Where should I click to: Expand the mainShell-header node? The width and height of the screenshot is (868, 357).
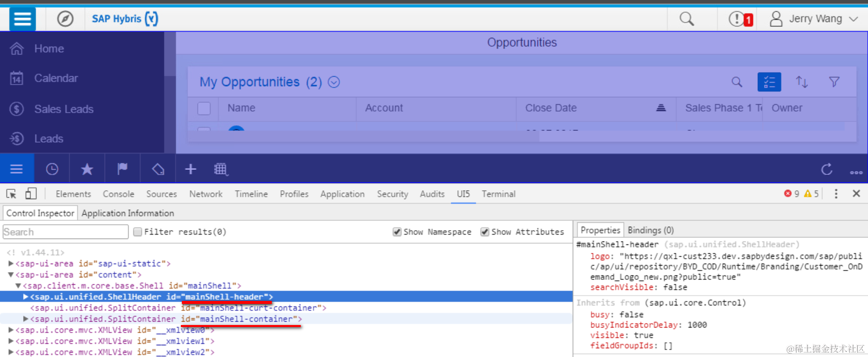(26, 297)
